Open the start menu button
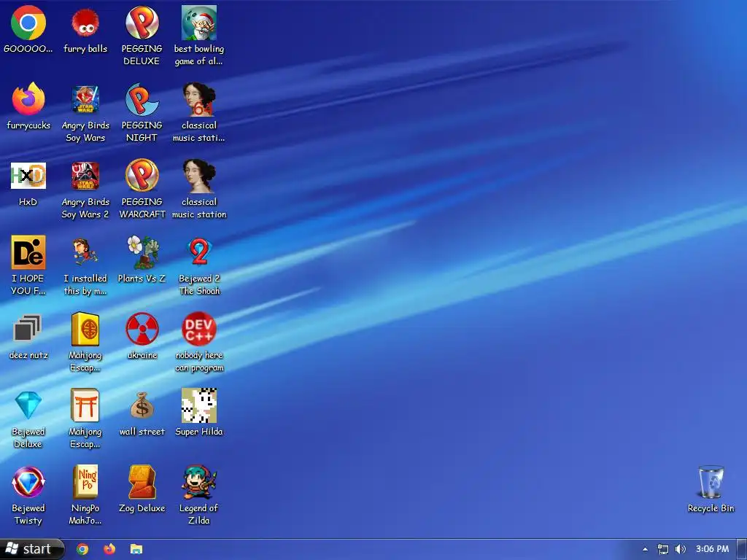This screenshot has height=560, width=747. click(31, 549)
